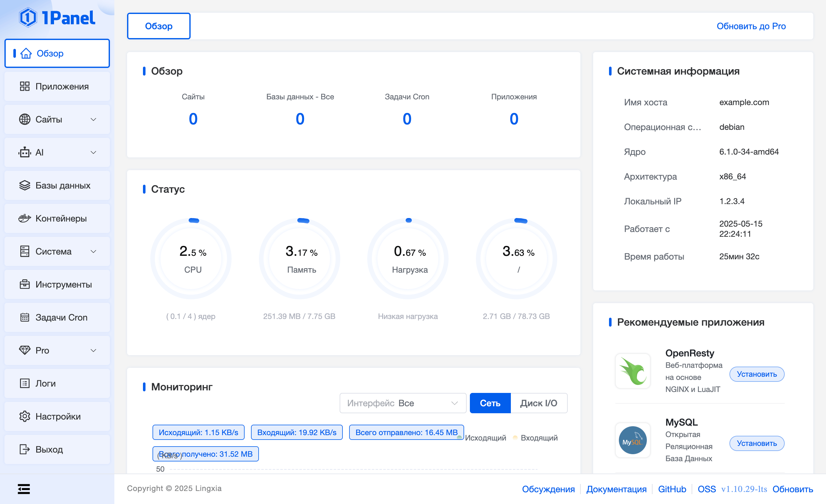The width and height of the screenshot is (826, 504).
Task: Click the OSS footer link
Action: [x=706, y=489]
